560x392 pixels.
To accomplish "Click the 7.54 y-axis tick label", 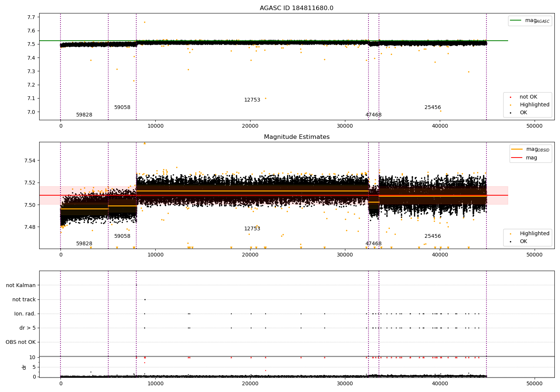I will click(30, 161).
